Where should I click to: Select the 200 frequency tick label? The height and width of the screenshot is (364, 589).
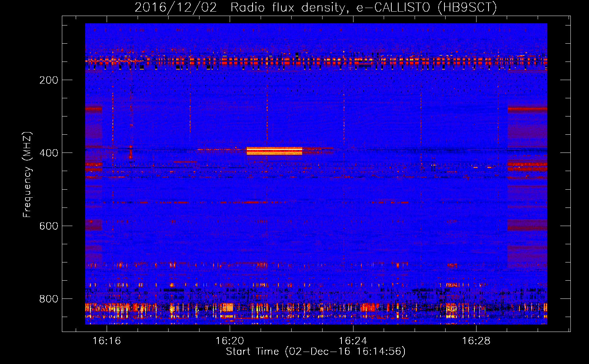49,80
